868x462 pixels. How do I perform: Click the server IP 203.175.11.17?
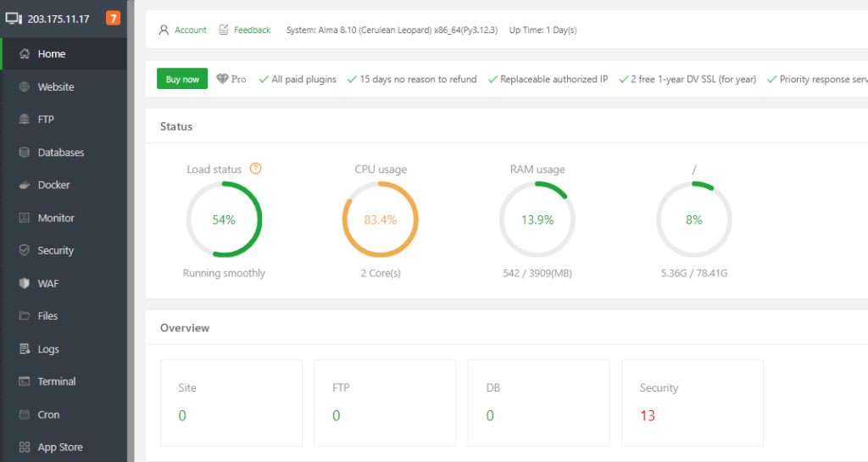click(x=58, y=19)
